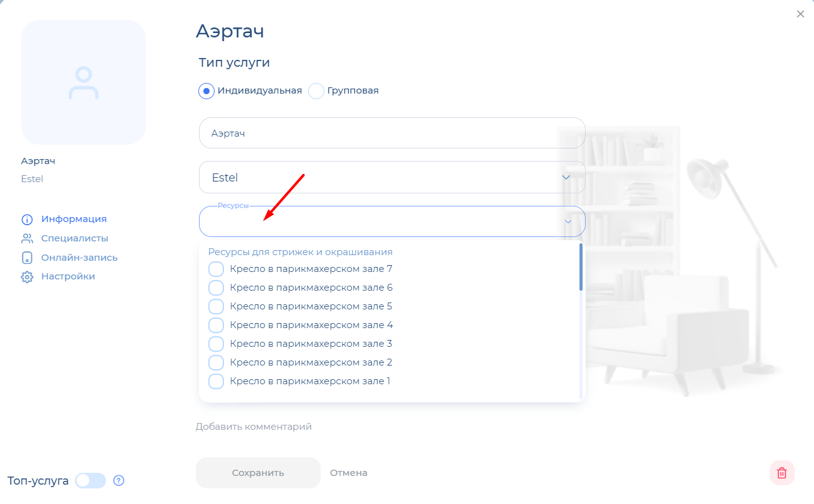
Task: Click the Настройки gear icon
Action: [x=27, y=277]
